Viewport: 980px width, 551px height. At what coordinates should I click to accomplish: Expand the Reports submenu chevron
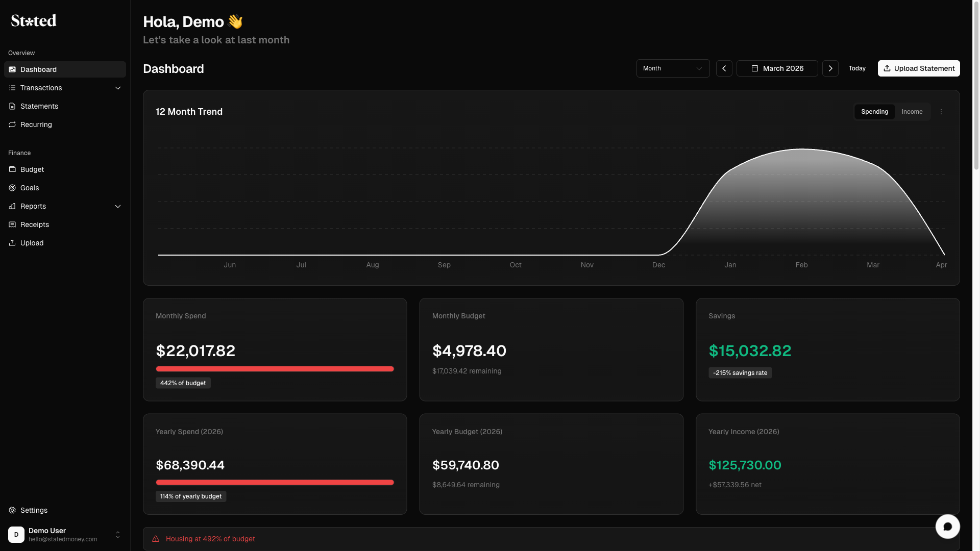(118, 206)
